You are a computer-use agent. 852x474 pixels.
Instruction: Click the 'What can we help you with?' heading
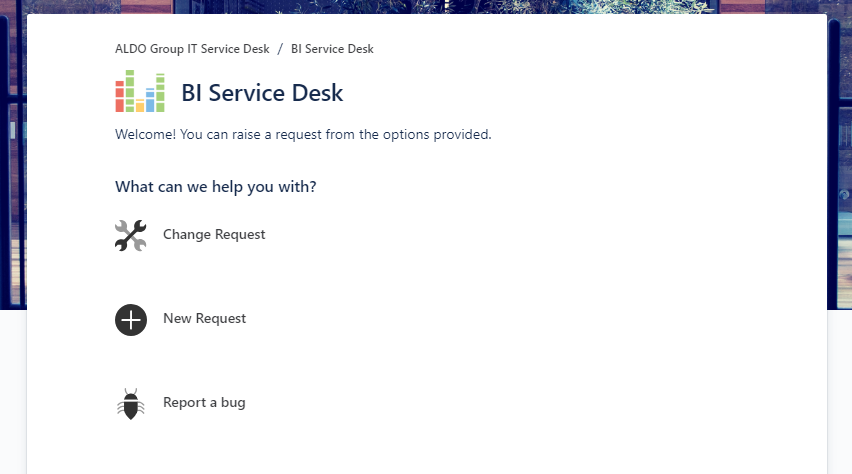click(215, 187)
